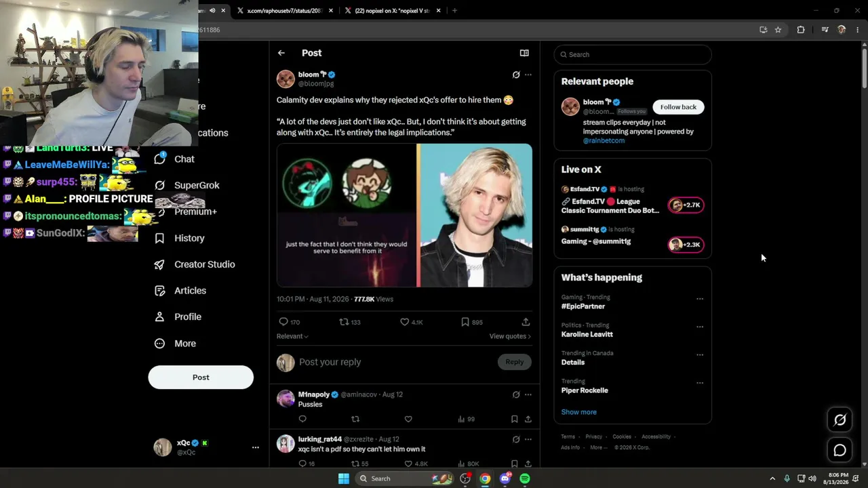Go back using the Post header arrow
The width and height of the screenshot is (868, 488).
pyautogui.click(x=281, y=53)
